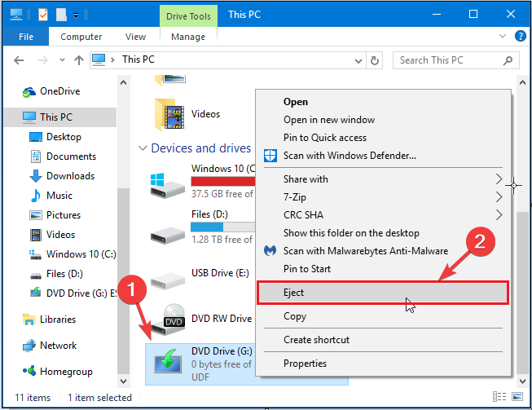Open the Customize Quick Access Toolbar dropdown

[77, 15]
